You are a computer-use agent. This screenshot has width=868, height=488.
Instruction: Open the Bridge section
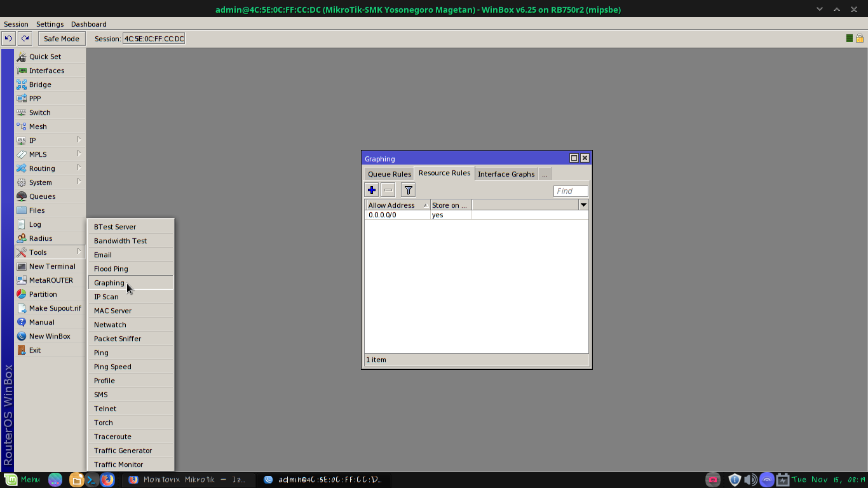pos(50,85)
